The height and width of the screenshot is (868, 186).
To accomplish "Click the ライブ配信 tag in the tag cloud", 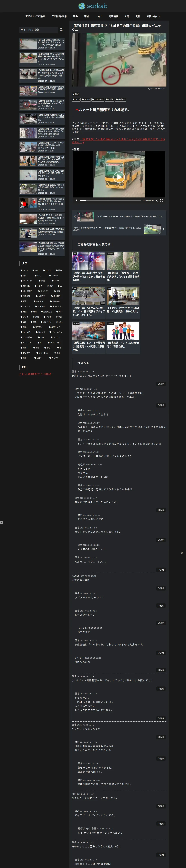I will [x=42, y=353].
